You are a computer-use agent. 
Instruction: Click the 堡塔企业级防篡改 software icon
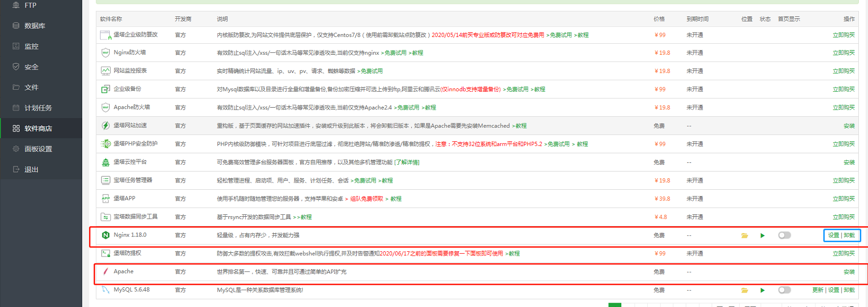click(106, 35)
